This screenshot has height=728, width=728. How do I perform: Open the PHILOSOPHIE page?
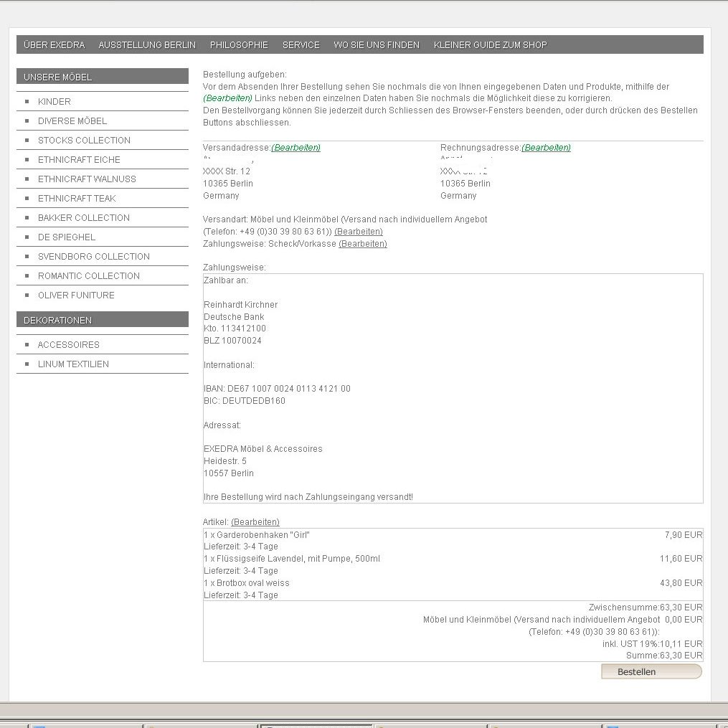pyautogui.click(x=239, y=44)
